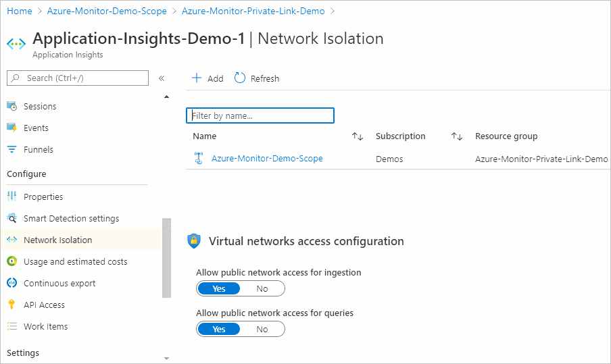Click the Subscription column header text
The width and height of the screenshot is (611, 364).
(400, 136)
